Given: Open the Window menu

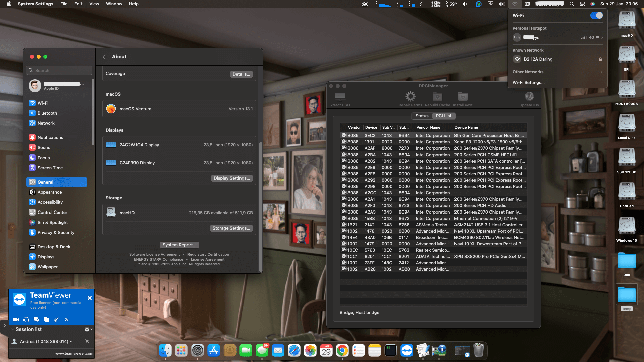Looking at the screenshot, I should (114, 4).
